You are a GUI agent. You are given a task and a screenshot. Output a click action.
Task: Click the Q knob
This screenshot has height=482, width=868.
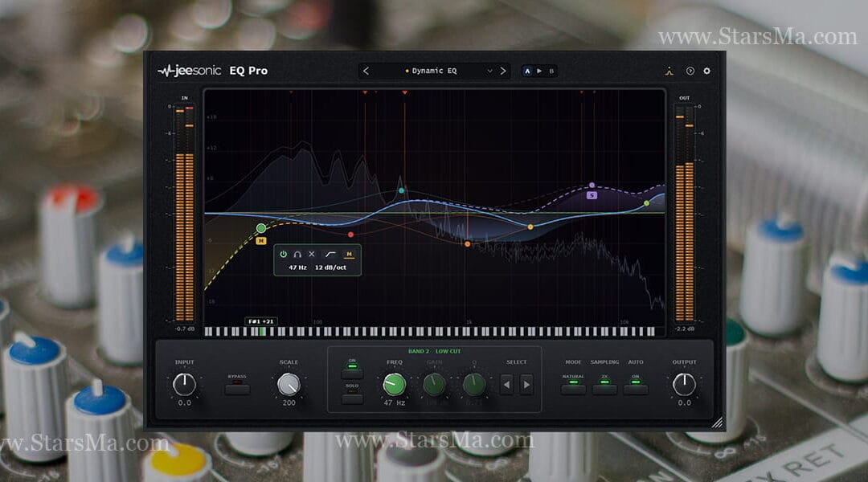tap(474, 384)
